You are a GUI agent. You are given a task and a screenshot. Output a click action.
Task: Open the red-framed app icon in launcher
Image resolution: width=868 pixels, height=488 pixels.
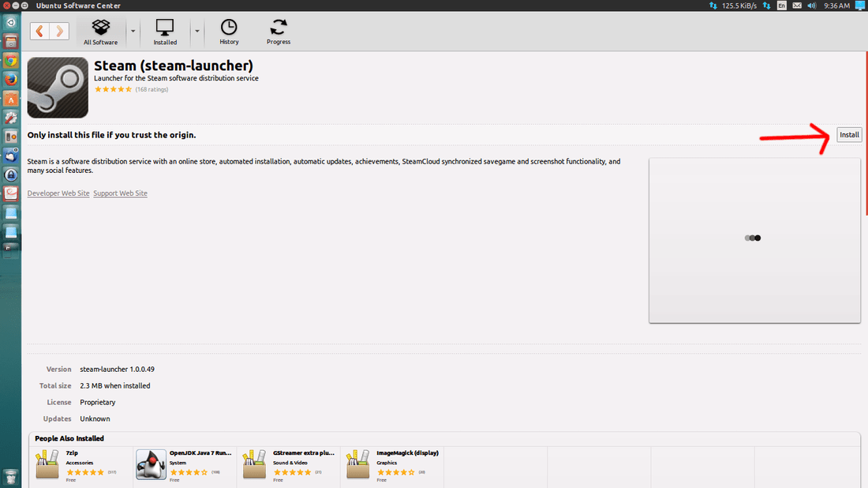[x=10, y=194]
